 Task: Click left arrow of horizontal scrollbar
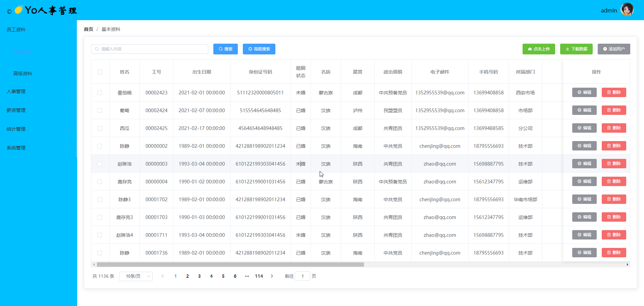tap(94, 265)
